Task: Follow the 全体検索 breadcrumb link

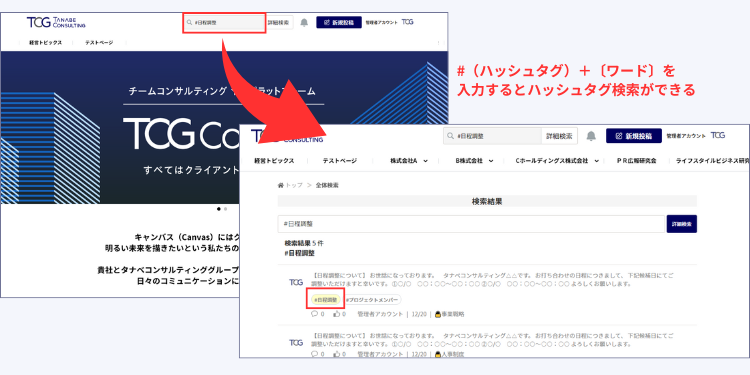Action: [x=327, y=185]
